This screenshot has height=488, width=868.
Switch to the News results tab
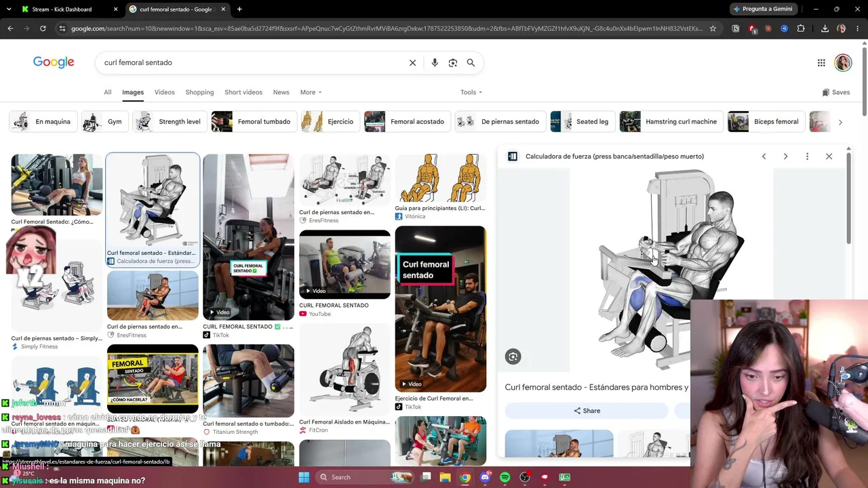(281, 92)
